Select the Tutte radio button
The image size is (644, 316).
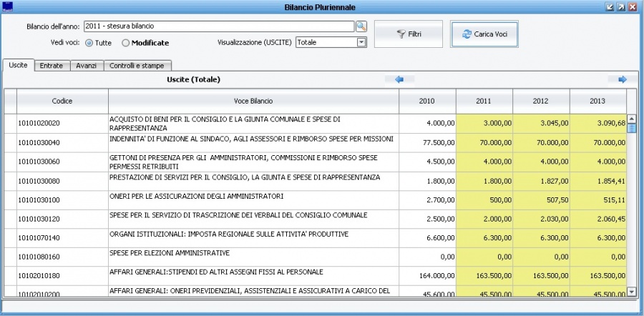coord(89,43)
